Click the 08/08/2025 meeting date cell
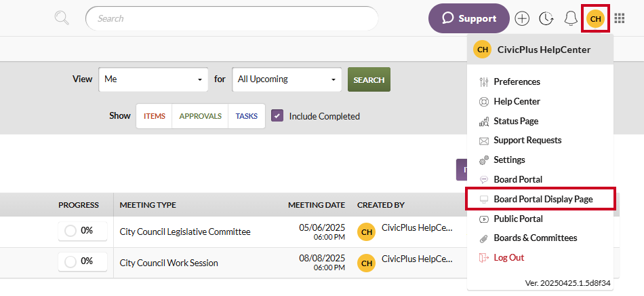 click(x=322, y=263)
